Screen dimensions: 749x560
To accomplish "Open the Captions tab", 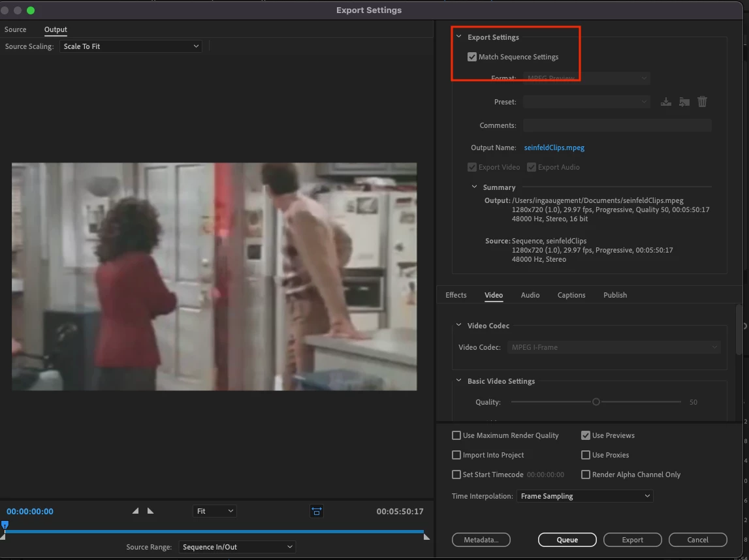I will pos(571,295).
